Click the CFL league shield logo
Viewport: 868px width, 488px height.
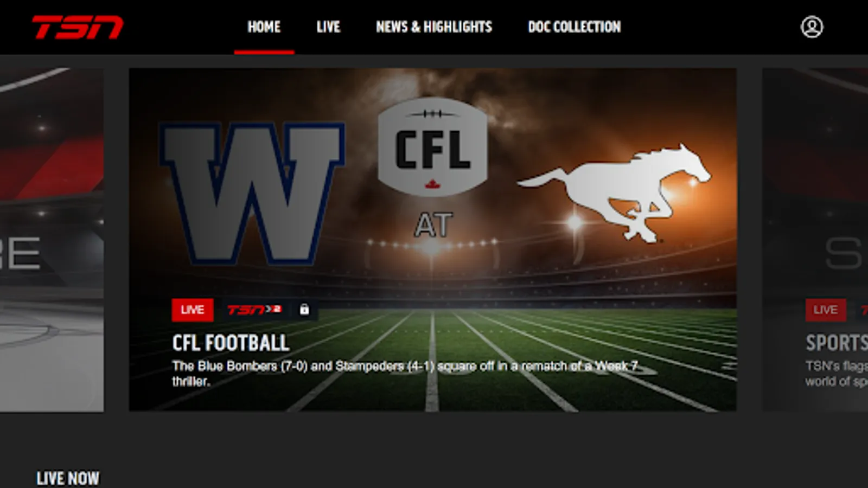432,146
